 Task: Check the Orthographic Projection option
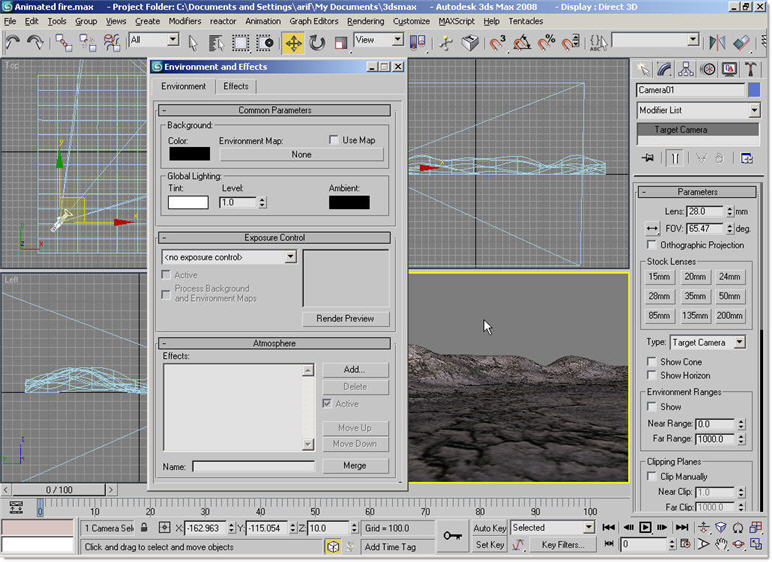pos(653,245)
